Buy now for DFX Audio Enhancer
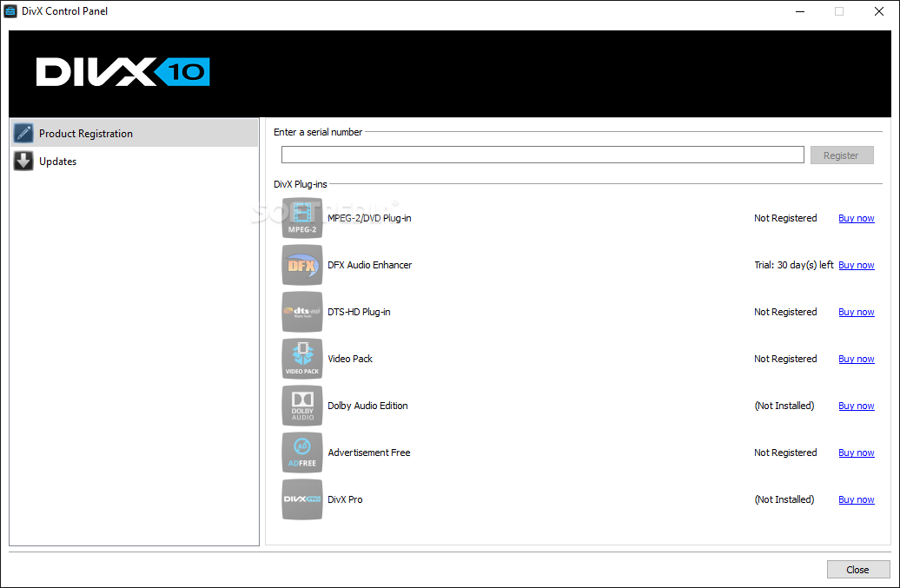 pos(857,265)
